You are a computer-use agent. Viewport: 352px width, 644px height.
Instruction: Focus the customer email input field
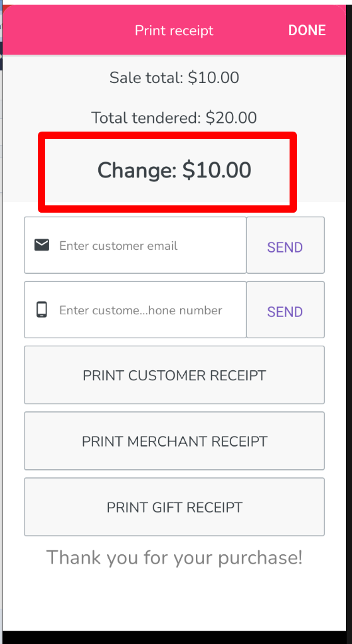[135, 245]
